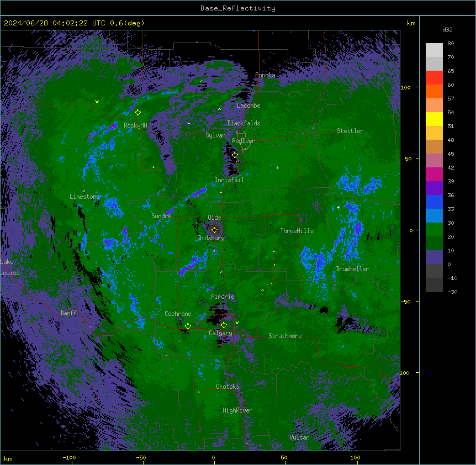This screenshot has height=465, width=476.
Task: Click the bright green 20-30 dBZ swatch
Action: click(x=434, y=230)
